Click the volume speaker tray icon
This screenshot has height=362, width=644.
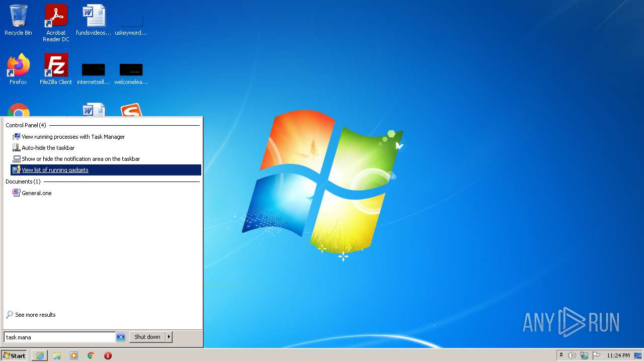tap(572, 355)
